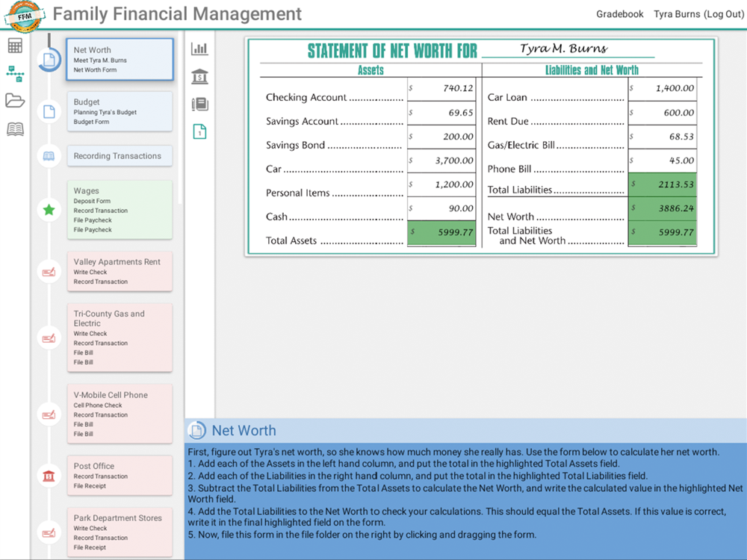Open the bank building icon in toolbar
The image size is (747, 560).
(x=199, y=77)
